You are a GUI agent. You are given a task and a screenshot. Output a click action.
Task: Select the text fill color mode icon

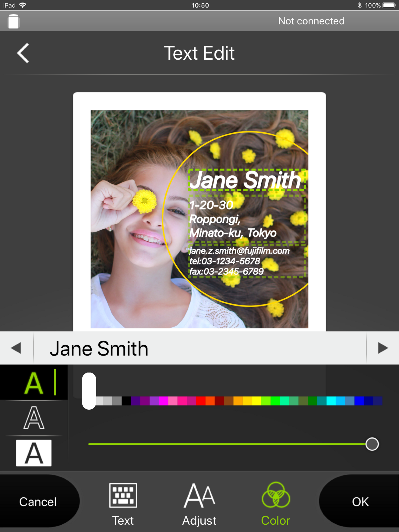click(x=34, y=382)
